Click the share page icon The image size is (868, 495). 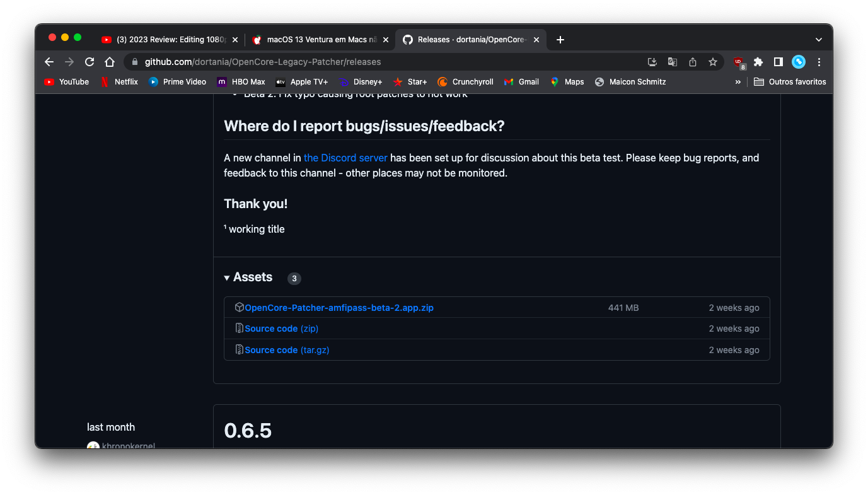pyautogui.click(x=693, y=62)
